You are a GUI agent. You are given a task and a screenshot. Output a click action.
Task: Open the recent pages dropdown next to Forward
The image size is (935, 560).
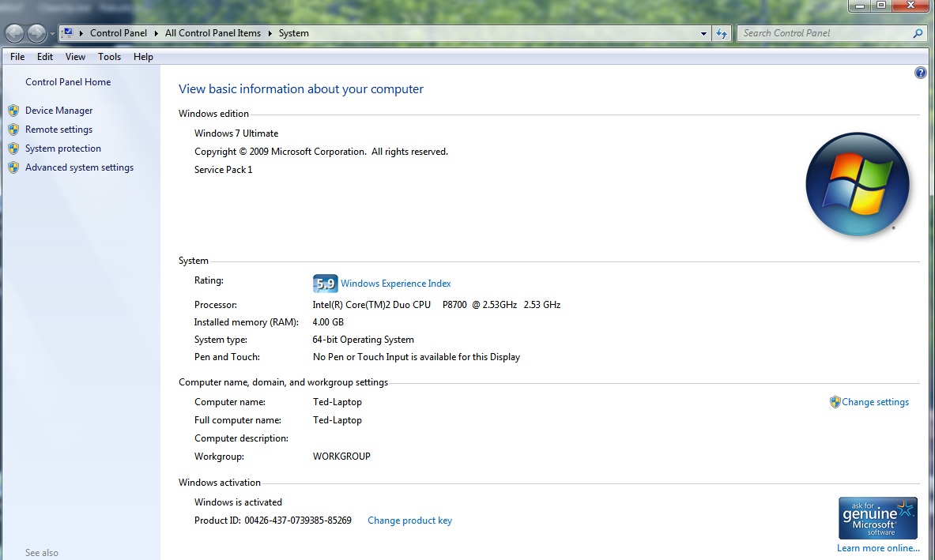[x=52, y=33]
